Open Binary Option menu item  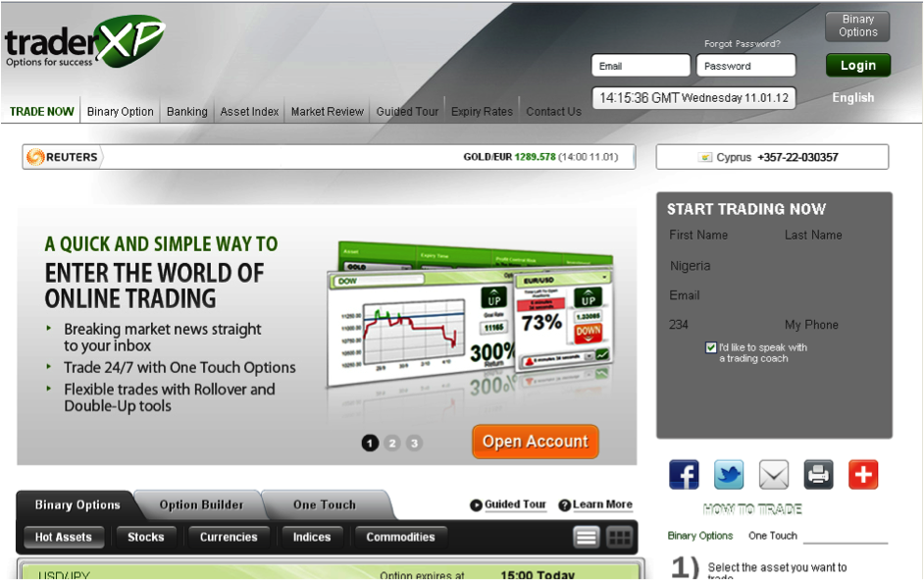point(121,112)
